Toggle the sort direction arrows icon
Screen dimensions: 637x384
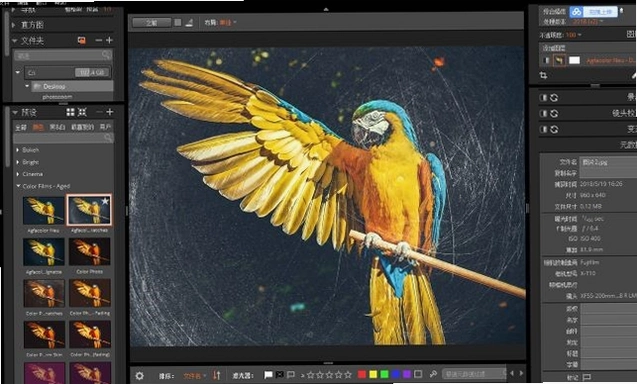pyautogui.click(x=217, y=375)
